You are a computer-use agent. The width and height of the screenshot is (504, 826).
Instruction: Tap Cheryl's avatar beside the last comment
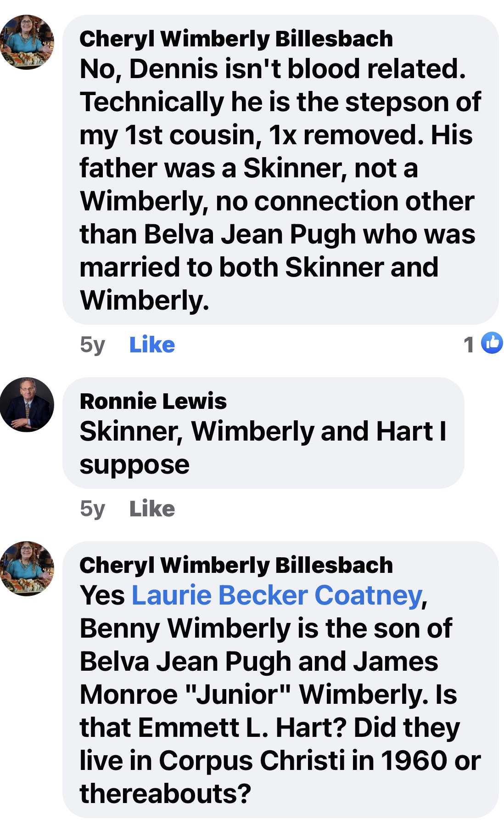pos(27,568)
